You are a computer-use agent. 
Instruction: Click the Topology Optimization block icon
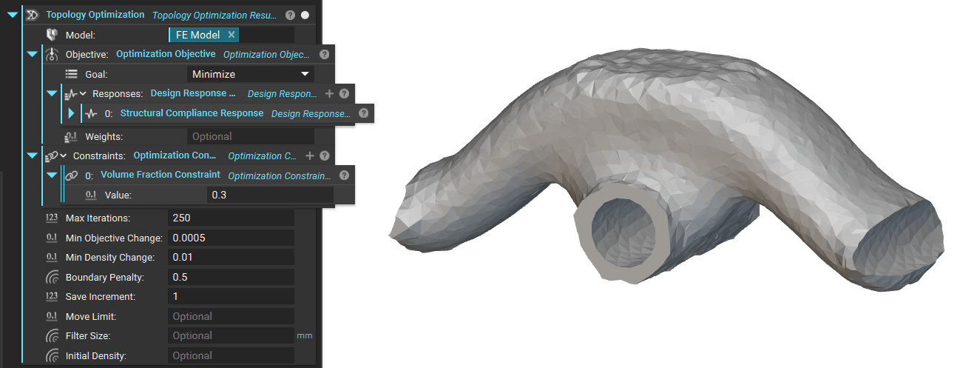coord(32,15)
